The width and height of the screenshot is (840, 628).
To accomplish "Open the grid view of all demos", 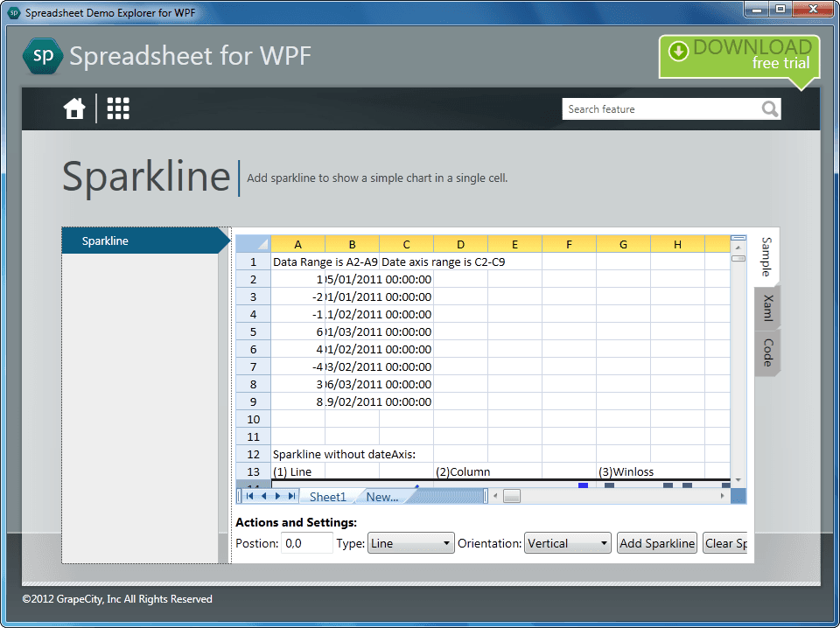I will (118, 108).
